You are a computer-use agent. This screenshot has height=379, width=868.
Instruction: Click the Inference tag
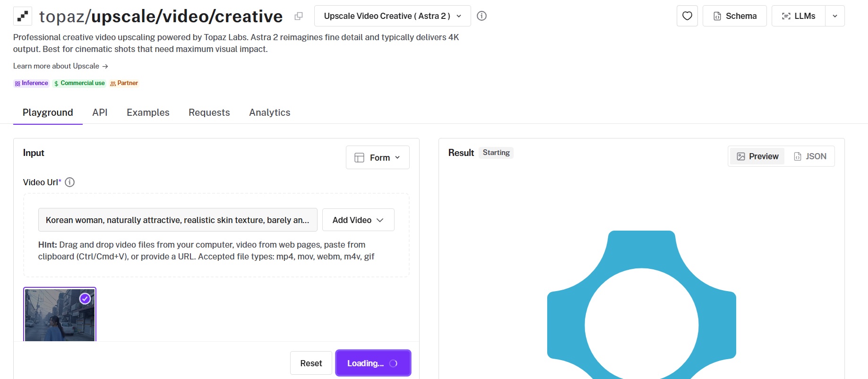point(31,83)
